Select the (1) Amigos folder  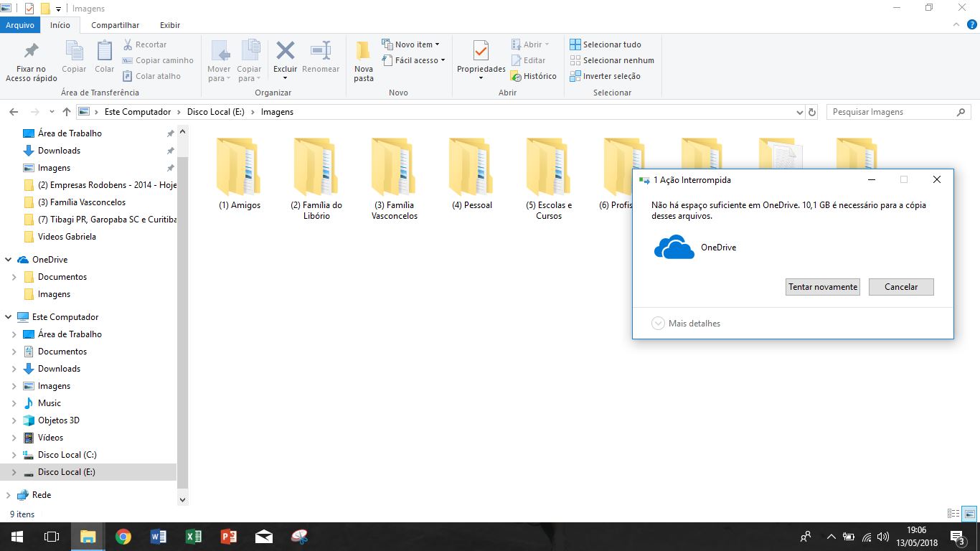pyautogui.click(x=240, y=174)
